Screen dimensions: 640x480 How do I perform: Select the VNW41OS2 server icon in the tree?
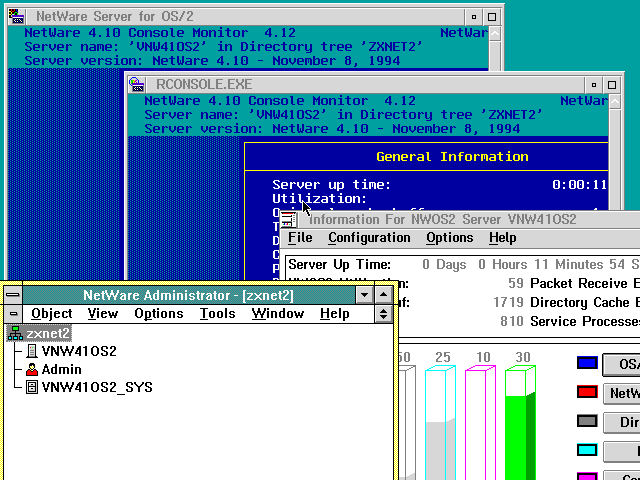(31, 351)
